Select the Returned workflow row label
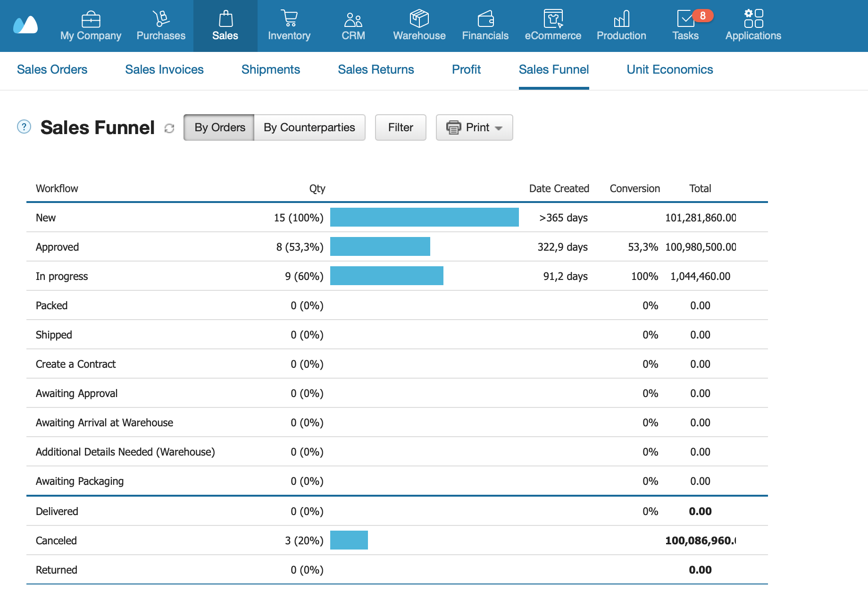Image resolution: width=868 pixels, height=609 pixels. click(57, 570)
